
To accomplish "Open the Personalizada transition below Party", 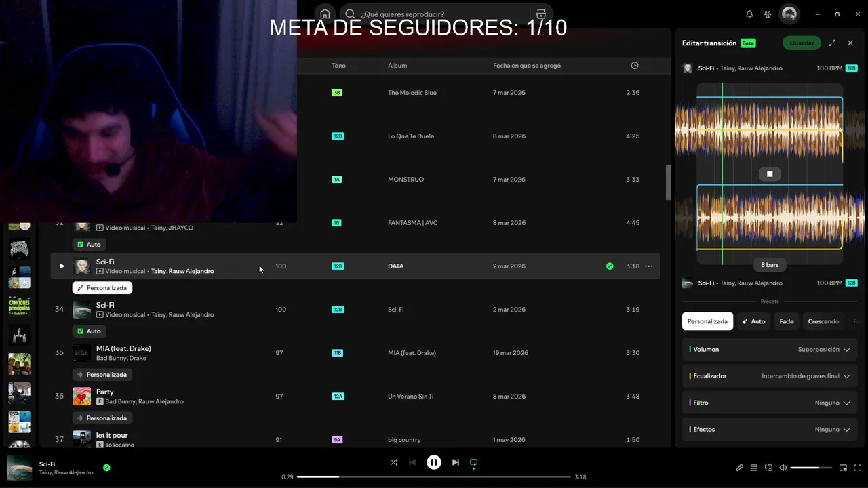I will coord(102,418).
